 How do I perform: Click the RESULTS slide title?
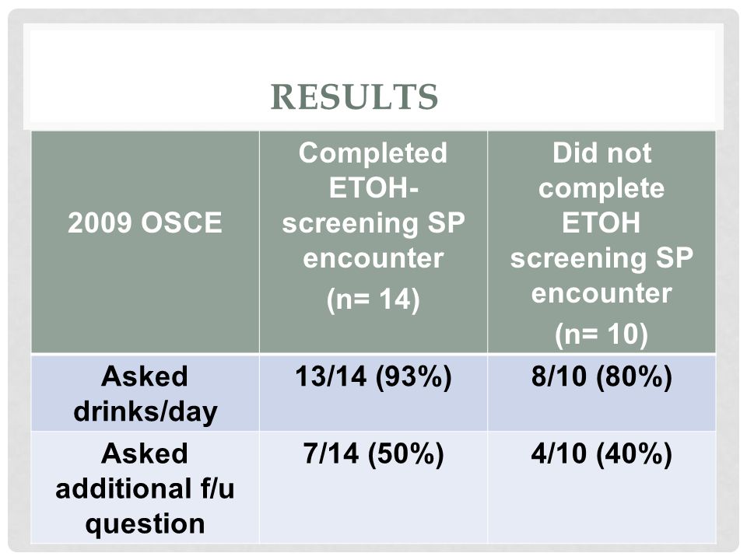[x=354, y=96]
